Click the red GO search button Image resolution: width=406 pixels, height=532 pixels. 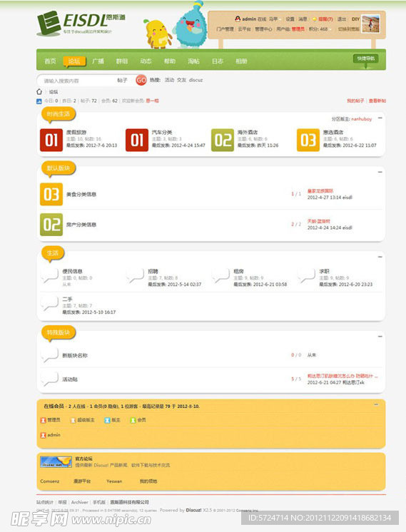click(141, 80)
